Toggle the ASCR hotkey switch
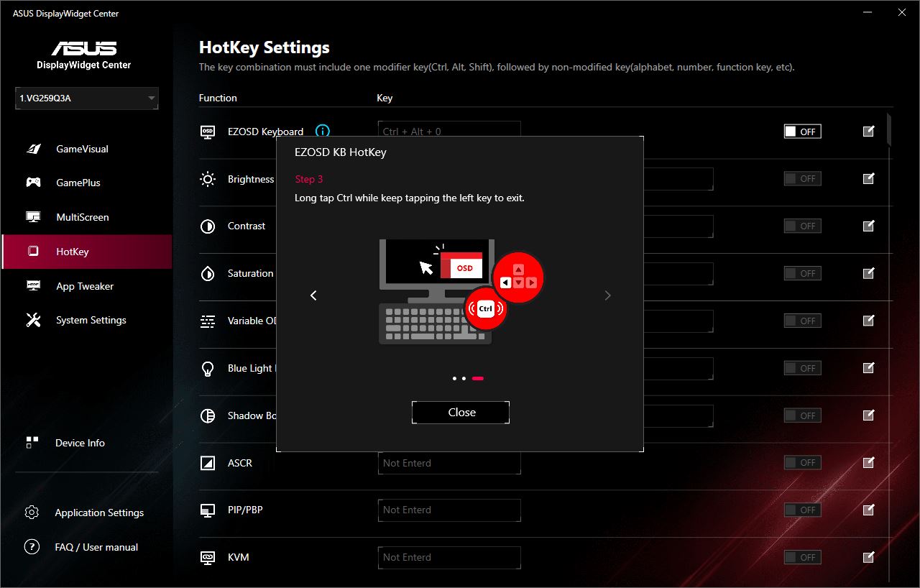920x588 pixels. coord(802,463)
